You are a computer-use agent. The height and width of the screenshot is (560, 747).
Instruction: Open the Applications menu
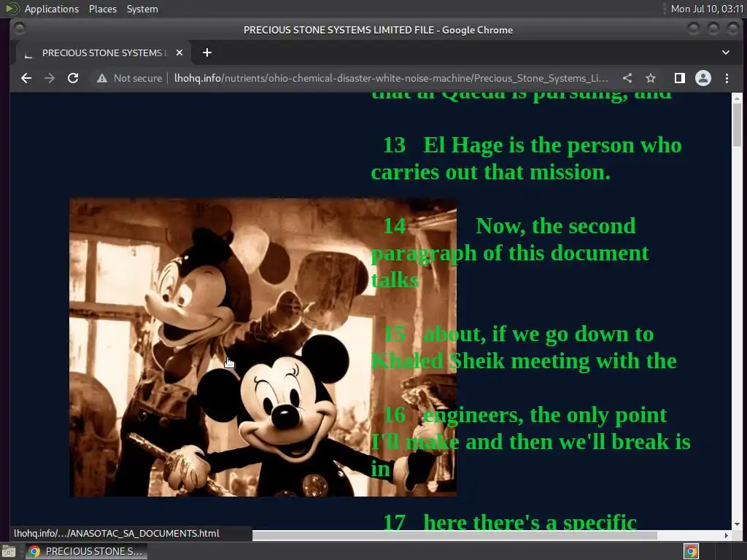point(52,9)
